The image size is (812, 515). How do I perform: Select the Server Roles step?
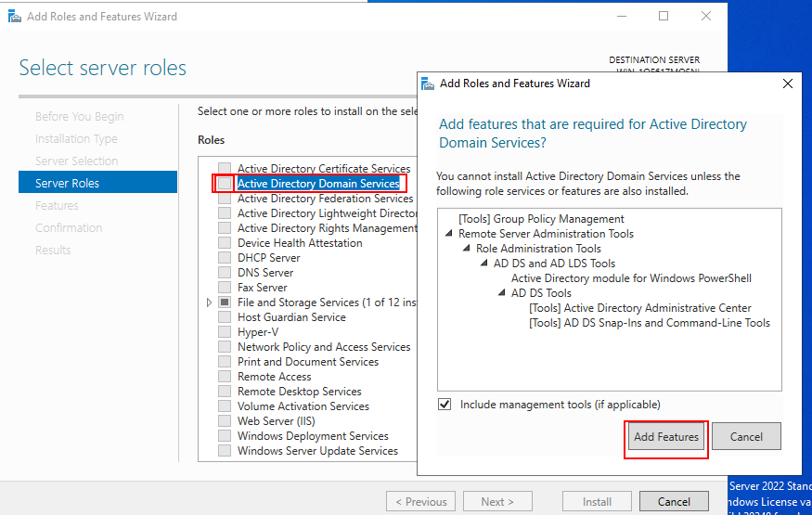[97, 182]
